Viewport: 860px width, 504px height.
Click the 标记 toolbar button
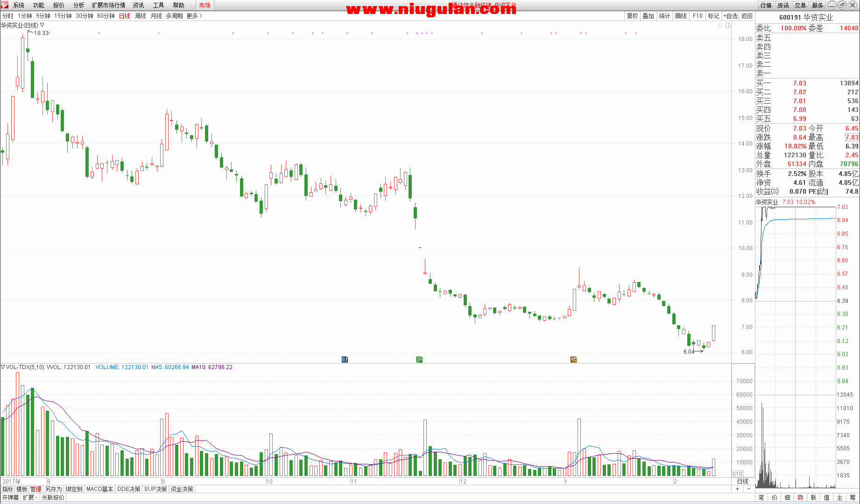pyautogui.click(x=714, y=16)
